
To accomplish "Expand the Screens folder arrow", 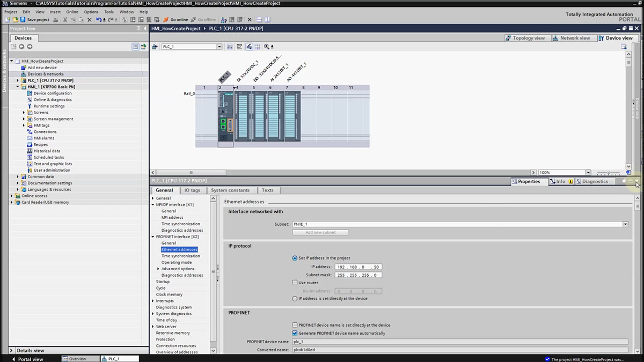I will [24, 113].
